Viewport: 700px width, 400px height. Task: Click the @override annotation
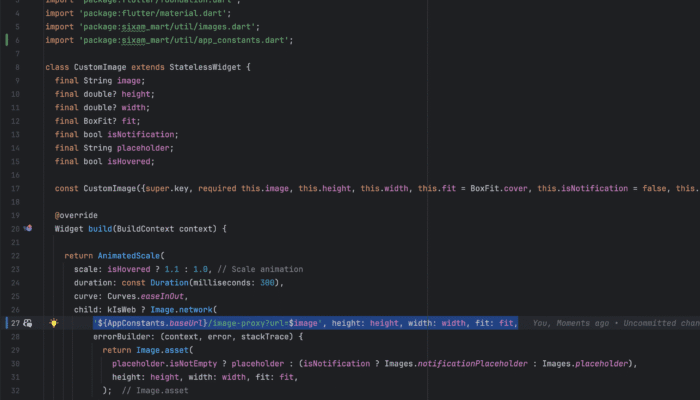click(x=76, y=215)
